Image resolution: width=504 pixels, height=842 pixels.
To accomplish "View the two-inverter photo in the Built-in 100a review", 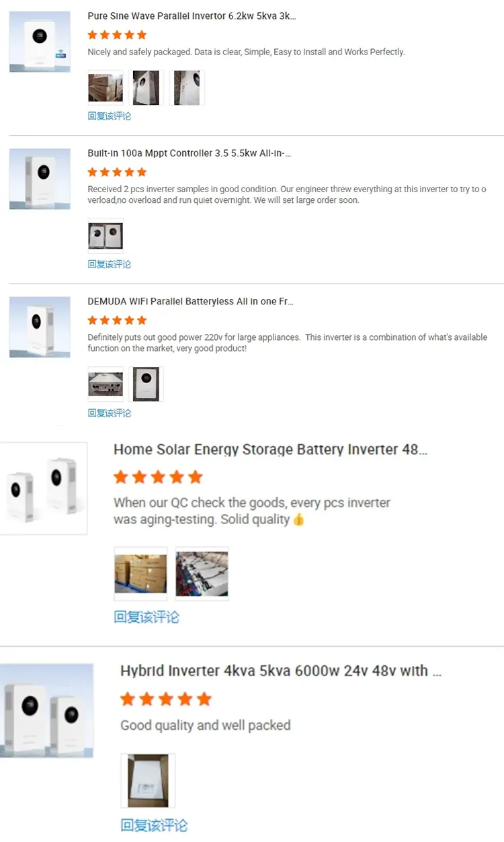I will [106, 235].
